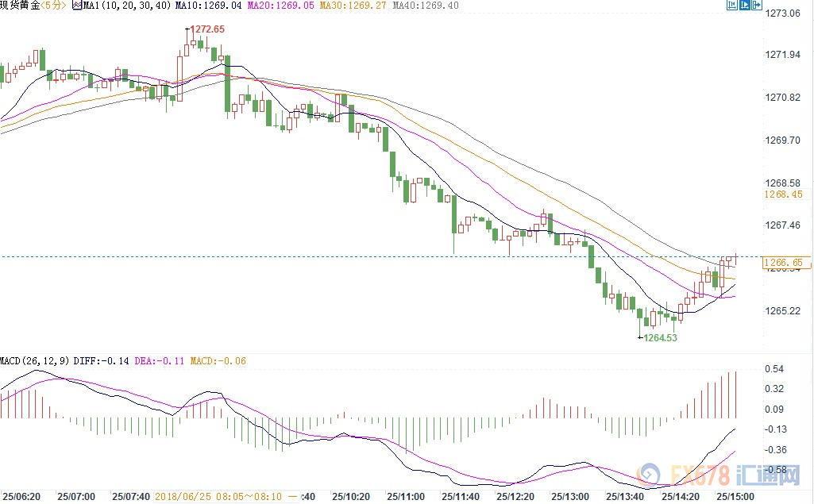This screenshot has height=504, width=814.
Task: Click the MA1(10,20,30,40) indicator label
Action: (x=127, y=6)
